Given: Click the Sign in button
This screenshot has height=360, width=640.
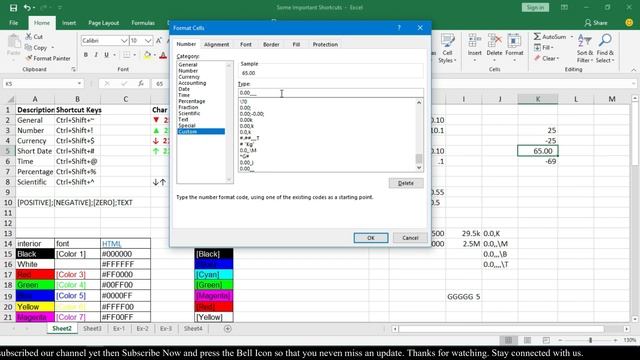Looking at the screenshot, I should tap(535, 7).
